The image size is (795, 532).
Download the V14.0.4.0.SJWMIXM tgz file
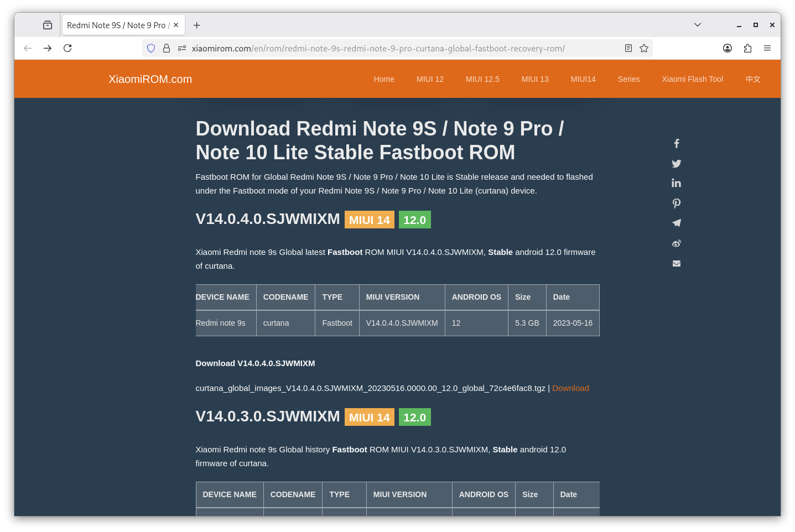coord(570,388)
